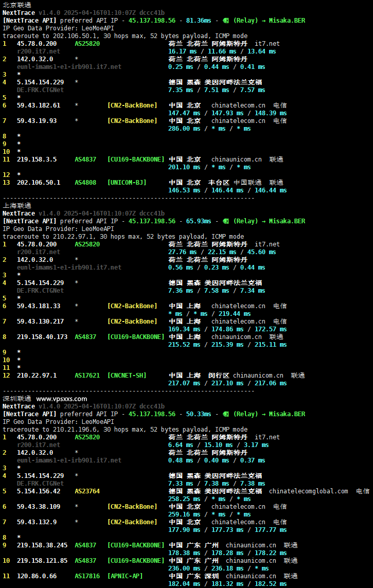The image size is (373, 588).
Task: Click the 236.00 ms latency value
Action: click(x=184, y=568)
